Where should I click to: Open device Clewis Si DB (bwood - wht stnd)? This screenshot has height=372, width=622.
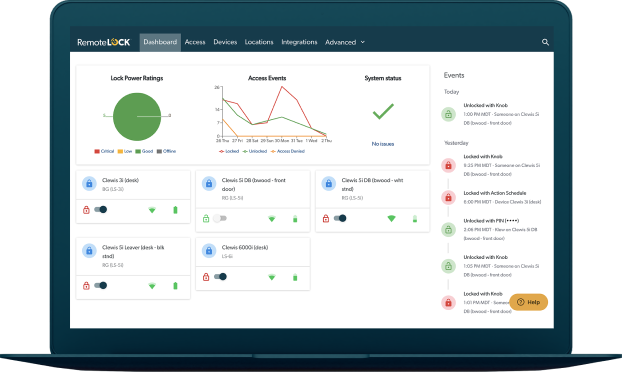point(372,184)
